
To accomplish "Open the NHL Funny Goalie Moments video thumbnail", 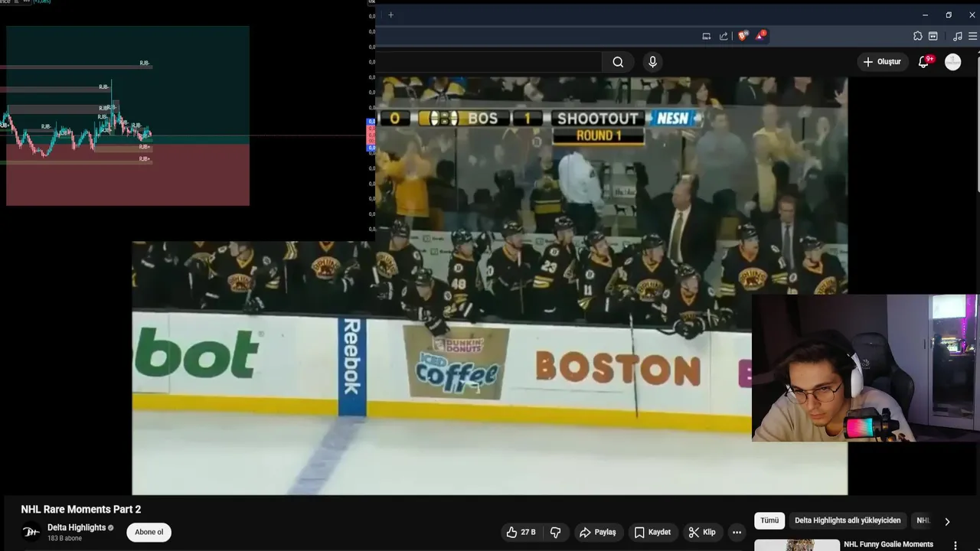I will (797, 545).
